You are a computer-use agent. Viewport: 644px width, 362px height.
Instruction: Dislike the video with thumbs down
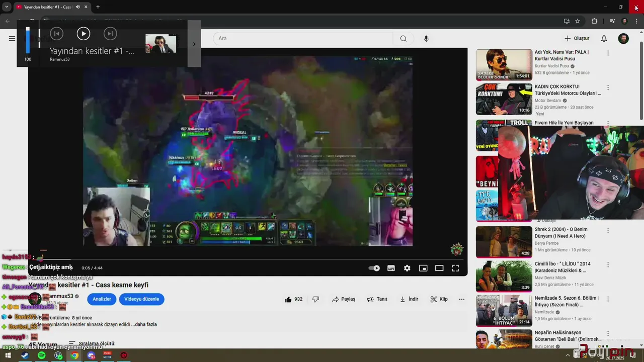[316, 299]
